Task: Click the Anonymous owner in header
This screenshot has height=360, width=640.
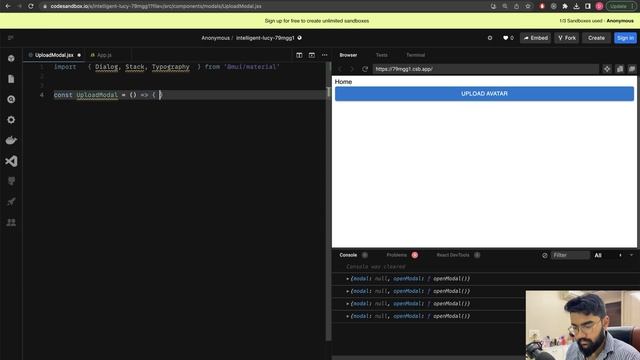Action: click(x=215, y=38)
